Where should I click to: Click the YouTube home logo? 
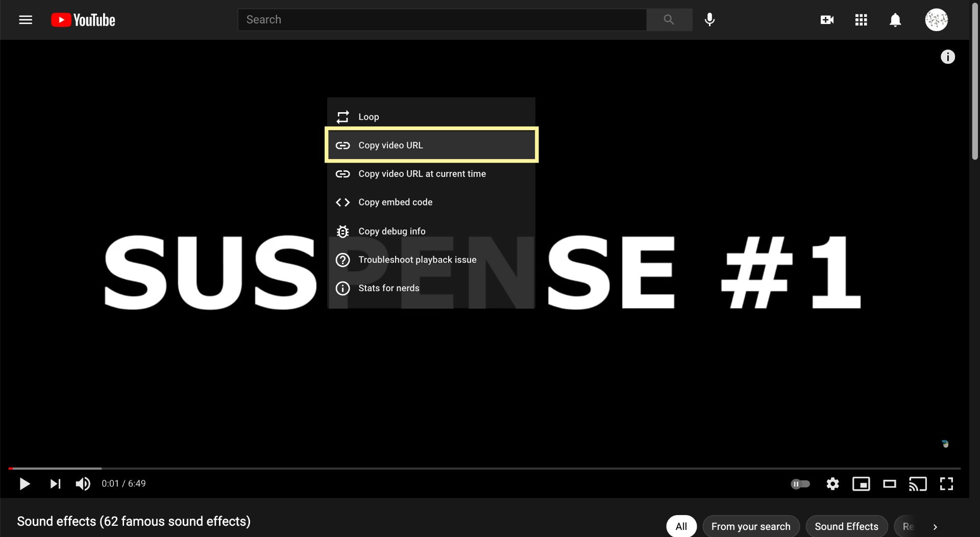point(83,20)
